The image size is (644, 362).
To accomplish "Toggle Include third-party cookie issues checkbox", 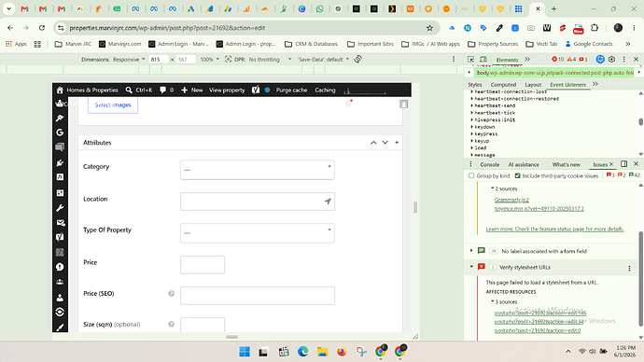I will coord(517,175).
